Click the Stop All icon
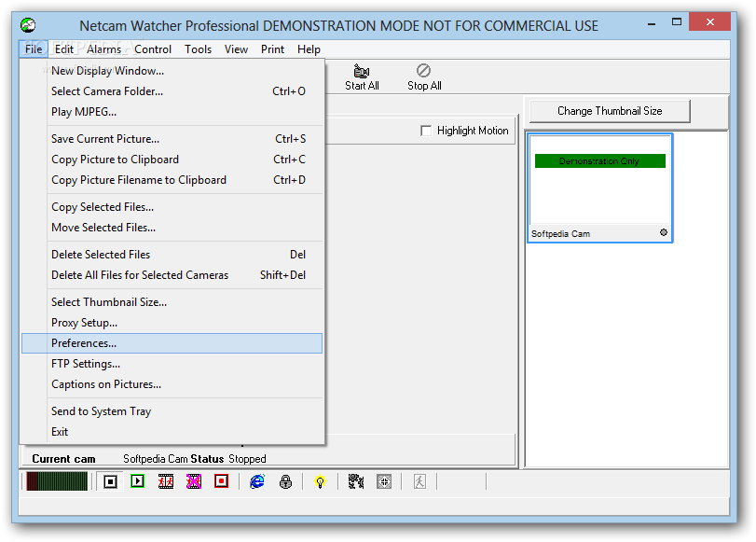 [424, 71]
